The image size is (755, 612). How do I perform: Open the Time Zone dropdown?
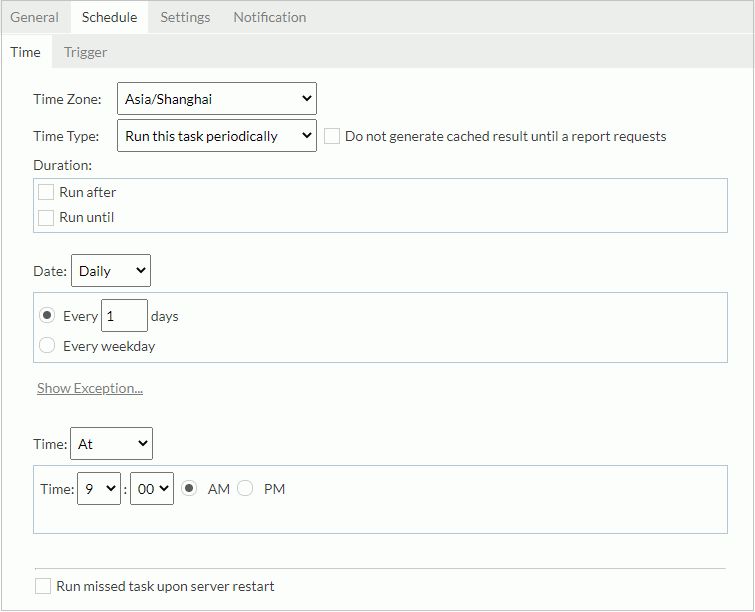tap(216, 99)
